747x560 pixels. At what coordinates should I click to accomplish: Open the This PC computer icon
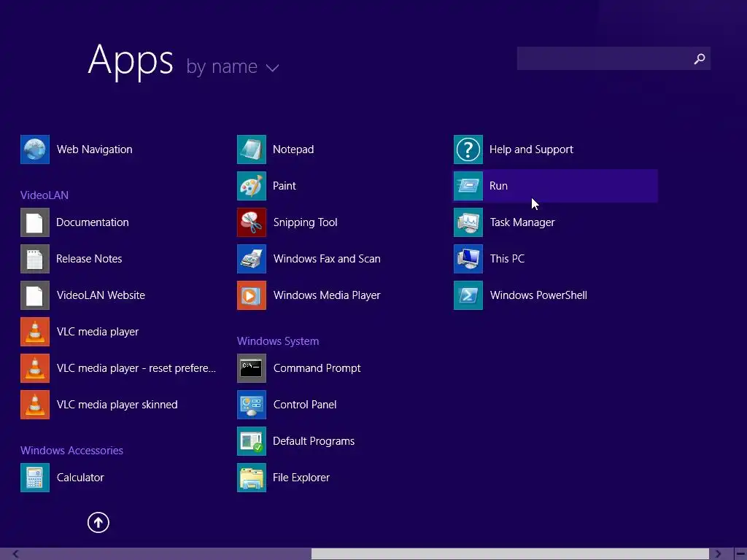468,259
